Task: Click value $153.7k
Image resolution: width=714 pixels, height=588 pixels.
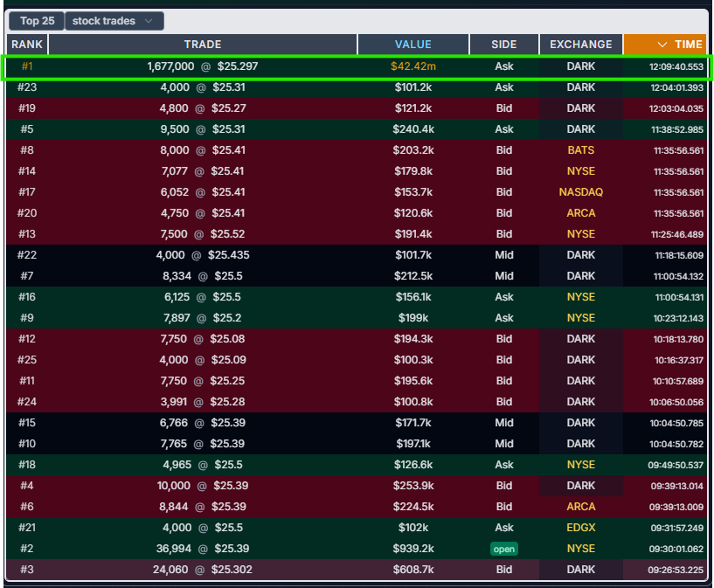Action: point(413,192)
